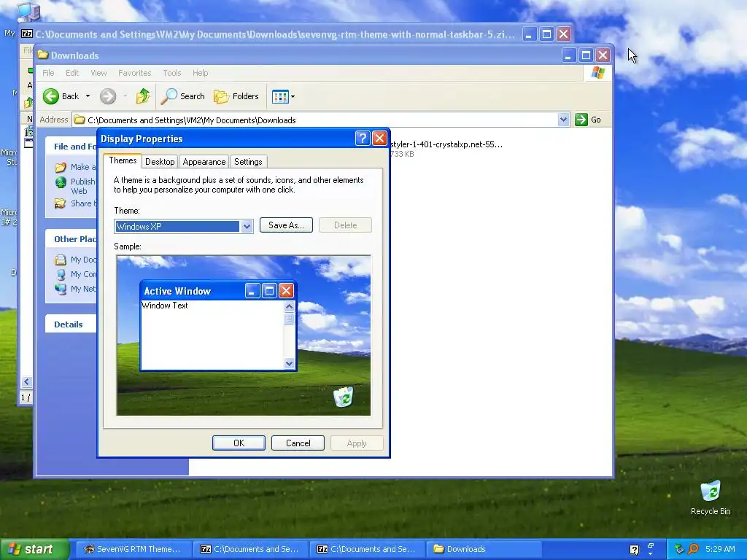This screenshot has width=747, height=560.
Task: Click Cancel in Display Properties
Action: (298, 443)
